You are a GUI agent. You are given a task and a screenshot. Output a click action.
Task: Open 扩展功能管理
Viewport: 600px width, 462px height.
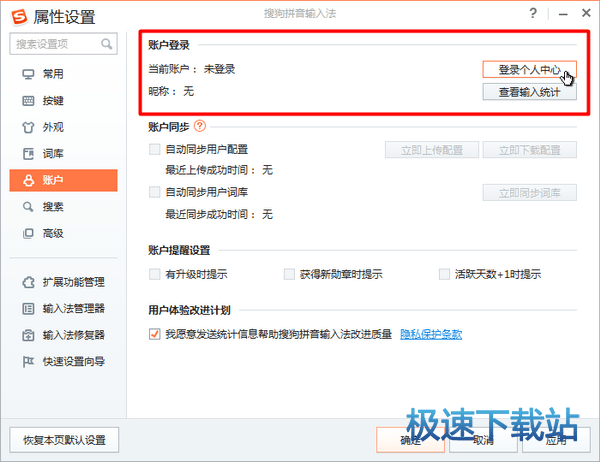point(64,282)
